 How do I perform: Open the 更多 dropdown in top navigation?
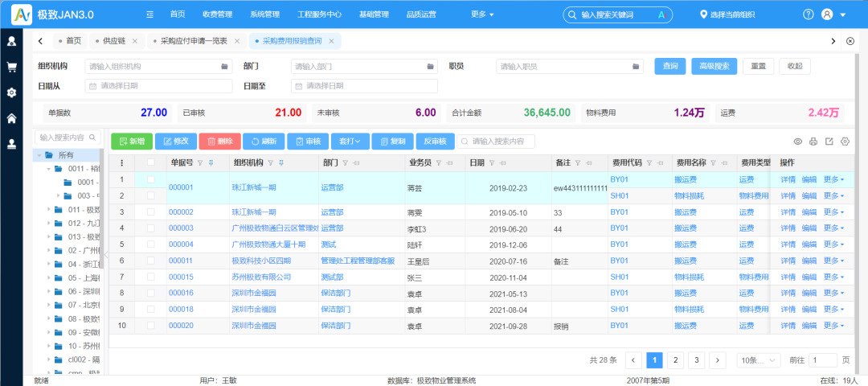pos(482,14)
